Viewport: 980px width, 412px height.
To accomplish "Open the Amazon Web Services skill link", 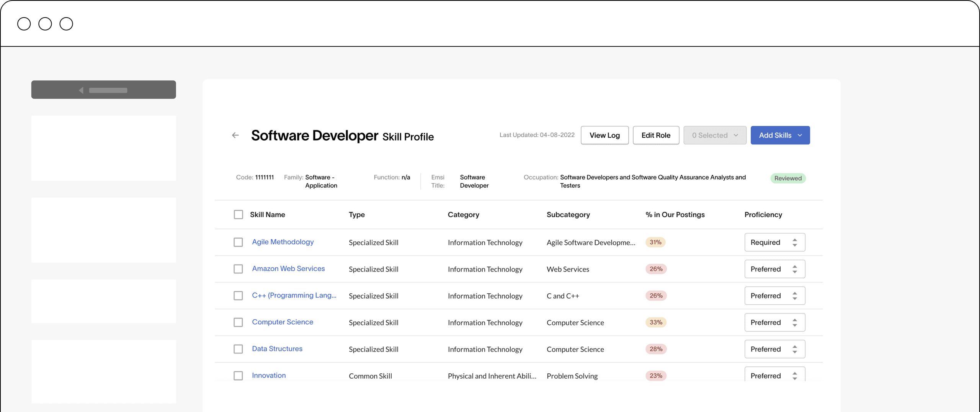I will [288, 269].
